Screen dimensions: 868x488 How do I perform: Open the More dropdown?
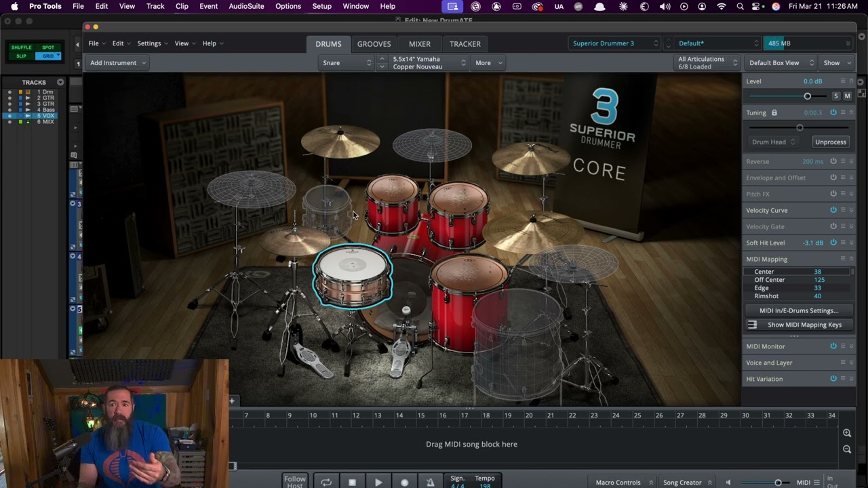[489, 62]
